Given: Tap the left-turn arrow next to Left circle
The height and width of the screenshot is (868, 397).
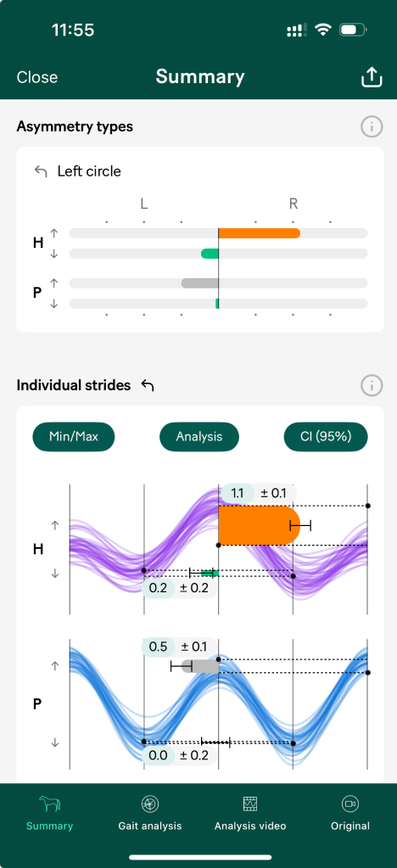Looking at the screenshot, I should pos(41,171).
